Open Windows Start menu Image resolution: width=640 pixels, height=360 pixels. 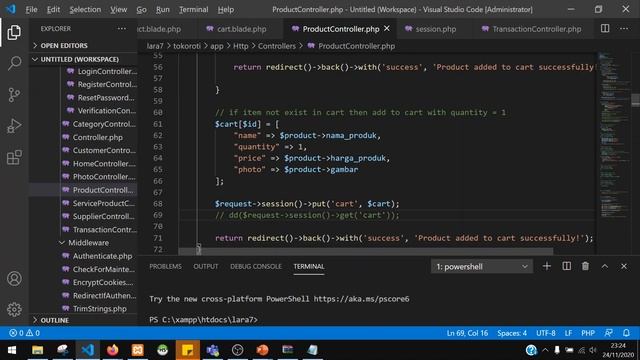pos(12,350)
